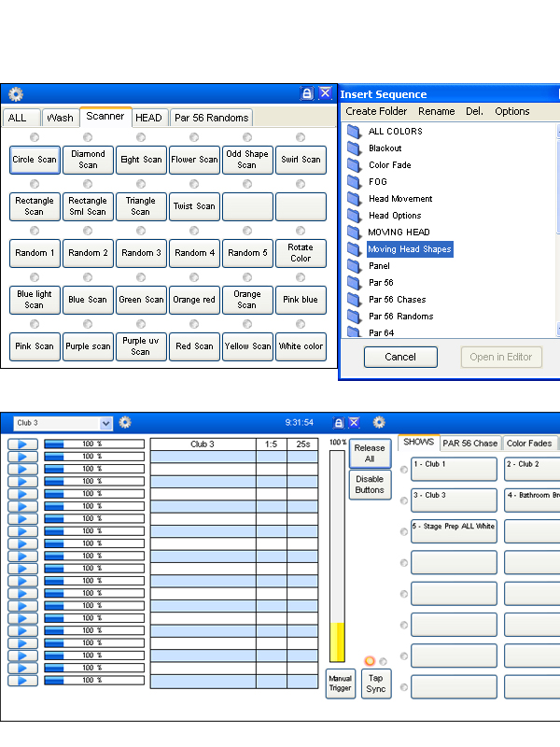
Task: Open the gear settings in the scanner panel header
Action: tap(16, 94)
